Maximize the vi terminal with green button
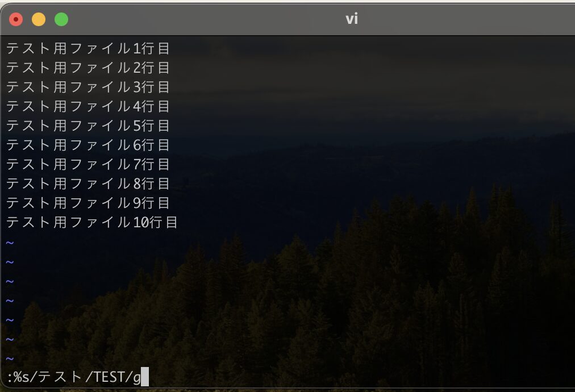 (x=61, y=19)
